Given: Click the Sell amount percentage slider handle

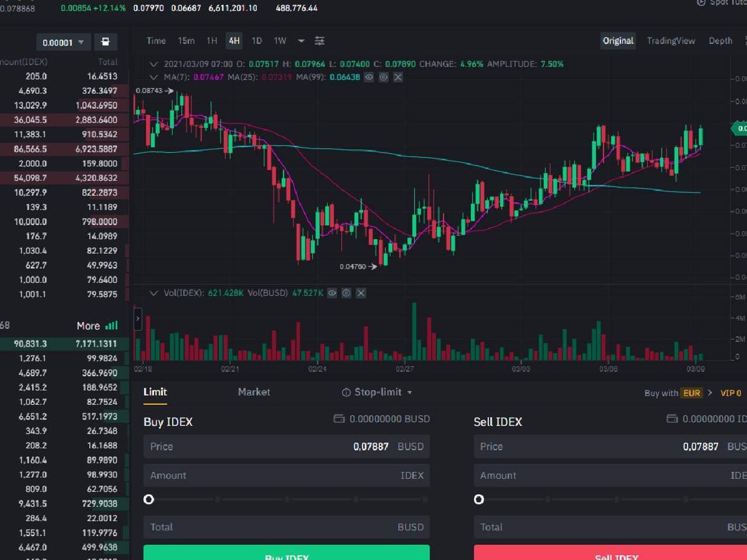Looking at the screenshot, I should [479, 499].
